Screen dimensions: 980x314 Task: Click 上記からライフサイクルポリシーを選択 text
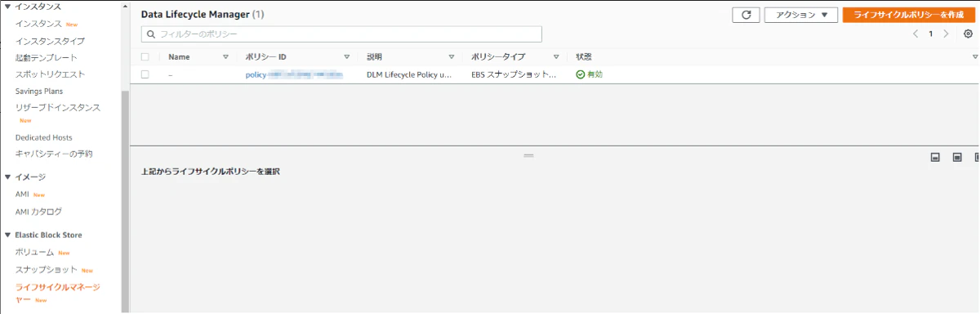point(211,173)
